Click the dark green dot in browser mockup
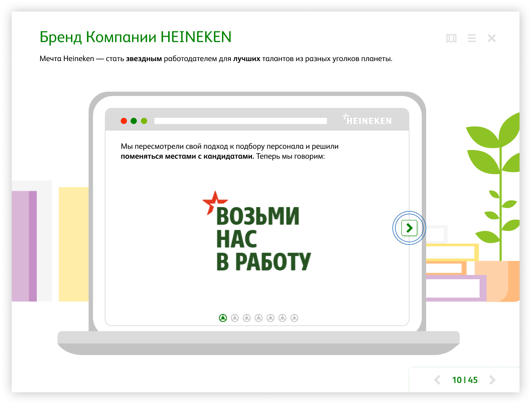Image resolution: width=532 pixels, height=405 pixels. (134, 121)
